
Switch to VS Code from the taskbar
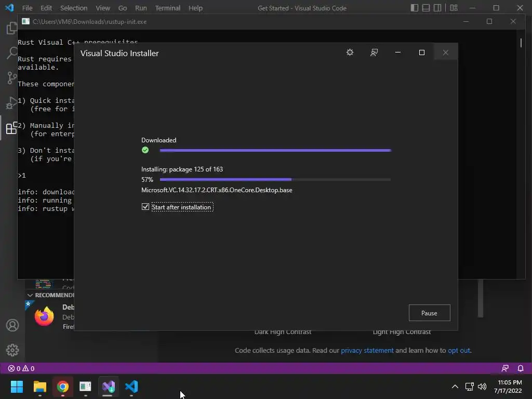131,387
